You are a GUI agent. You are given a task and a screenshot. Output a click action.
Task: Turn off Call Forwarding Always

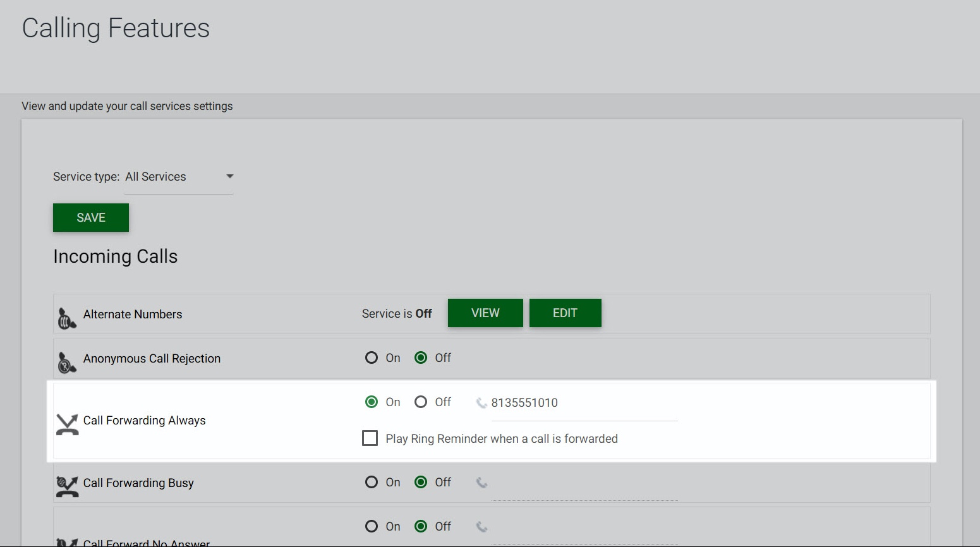[421, 402]
